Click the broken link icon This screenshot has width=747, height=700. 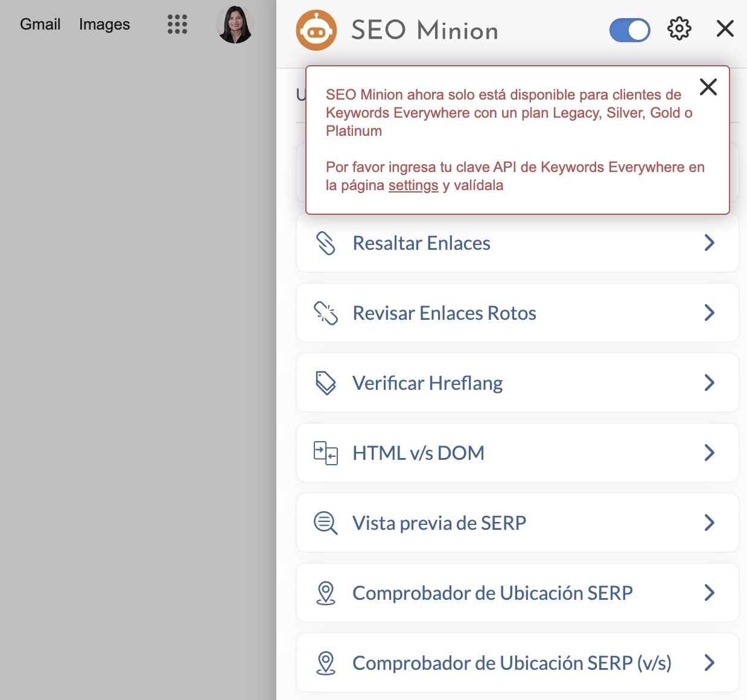326,313
